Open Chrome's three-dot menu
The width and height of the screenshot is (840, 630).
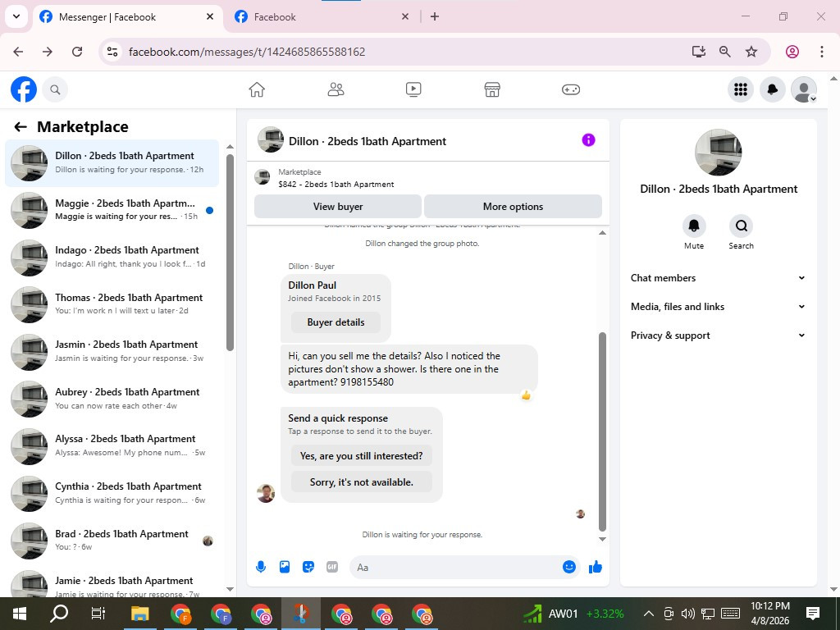(821, 52)
